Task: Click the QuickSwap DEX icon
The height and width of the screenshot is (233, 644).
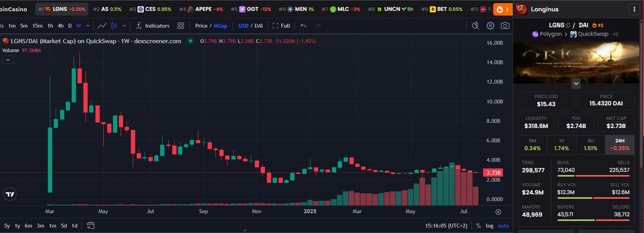Action: pos(573,34)
